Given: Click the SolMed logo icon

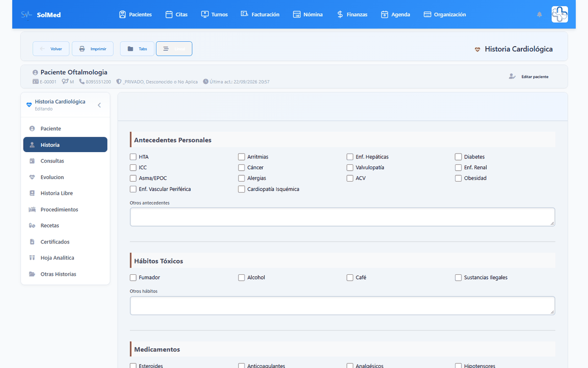Looking at the screenshot, I should point(26,15).
